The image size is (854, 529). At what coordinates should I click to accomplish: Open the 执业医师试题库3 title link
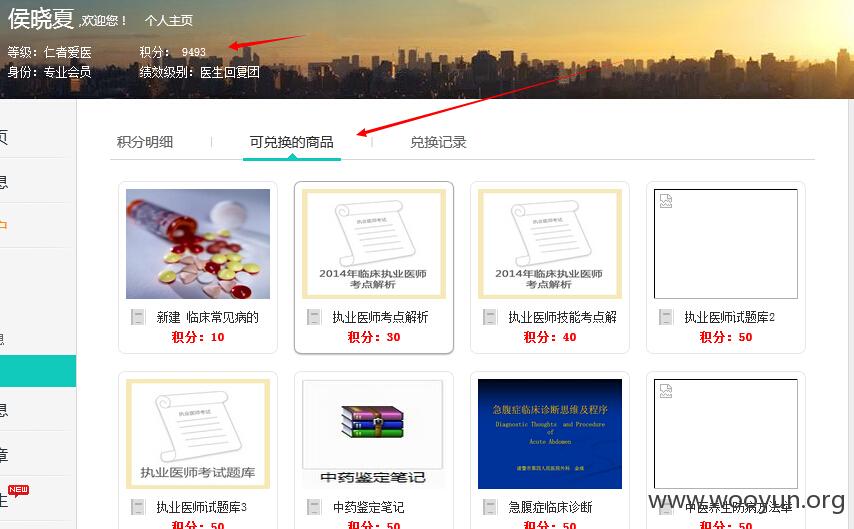pos(202,507)
